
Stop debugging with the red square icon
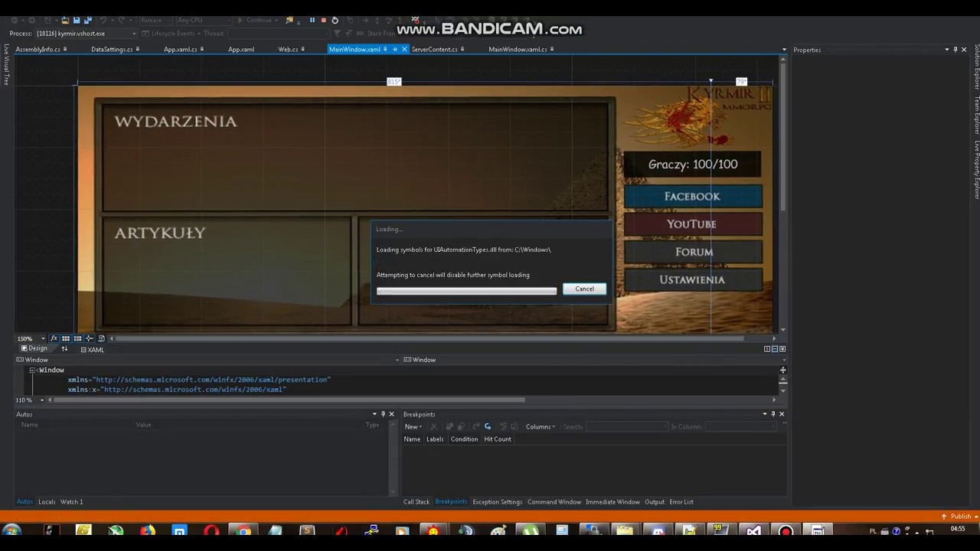click(x=323, y=20)
